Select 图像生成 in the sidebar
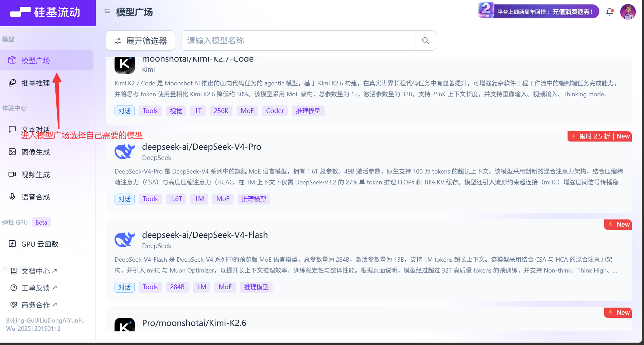The width and height of the screenshot is (644, 345). 47,152
